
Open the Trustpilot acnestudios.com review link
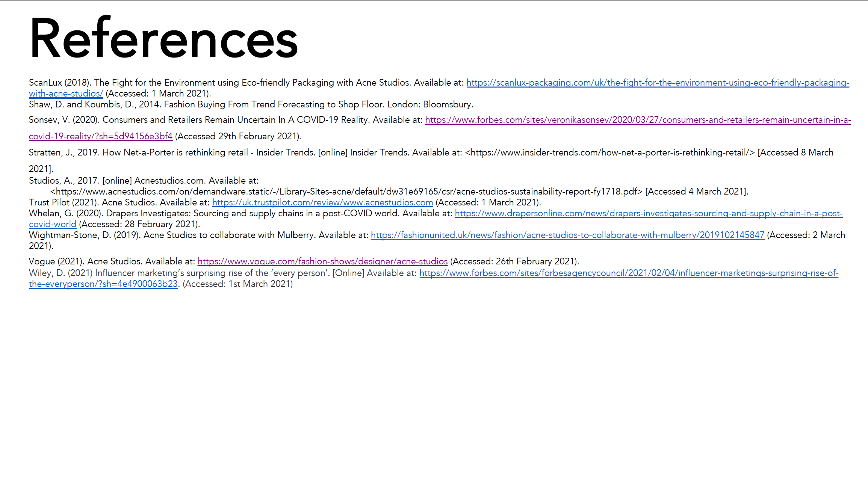[322, 202]
